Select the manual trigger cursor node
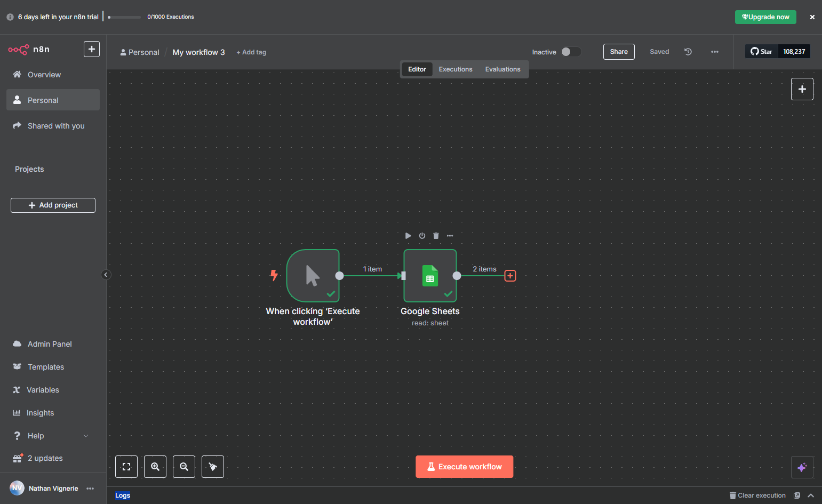Viewport: 822px width, 504px height. (313, 276)
